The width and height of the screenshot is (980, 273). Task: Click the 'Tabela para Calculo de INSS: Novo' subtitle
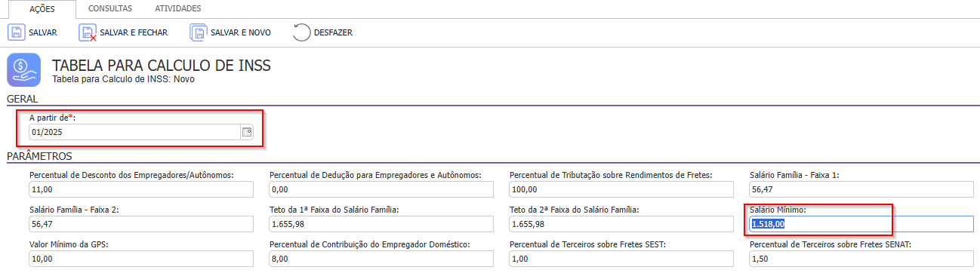(x=123, y=78)
